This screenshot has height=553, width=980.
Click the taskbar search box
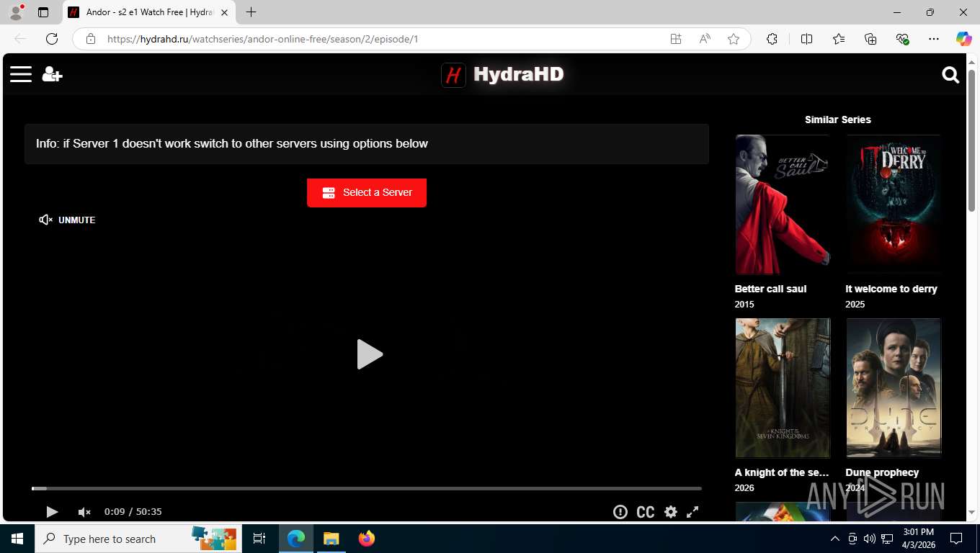pyautogui.click(x=138, y=539)
